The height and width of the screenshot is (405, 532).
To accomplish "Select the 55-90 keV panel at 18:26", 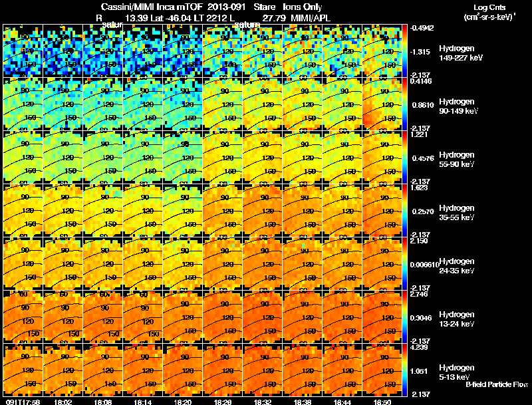I will click(x=223, y=157).
